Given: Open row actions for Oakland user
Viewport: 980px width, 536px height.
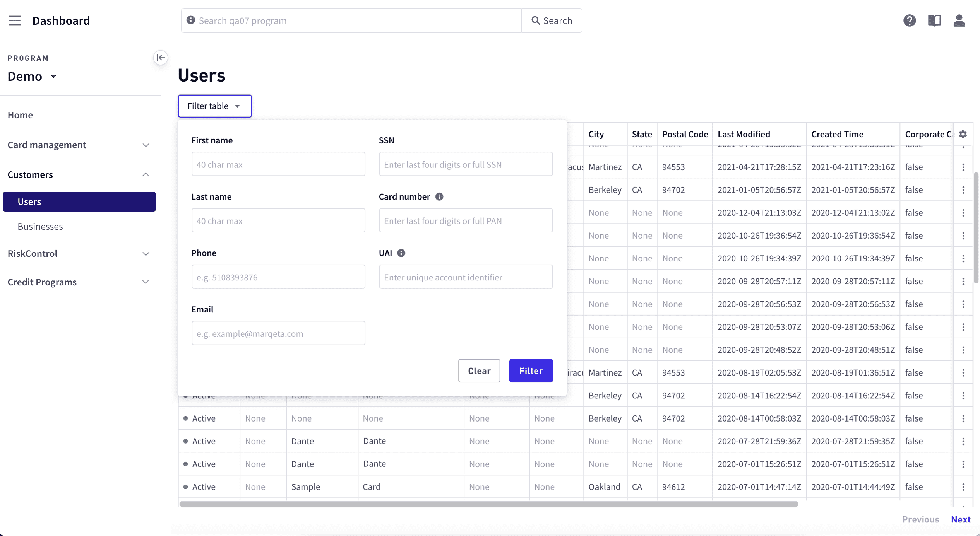Looking at the screenshot, I should [963, 487].
